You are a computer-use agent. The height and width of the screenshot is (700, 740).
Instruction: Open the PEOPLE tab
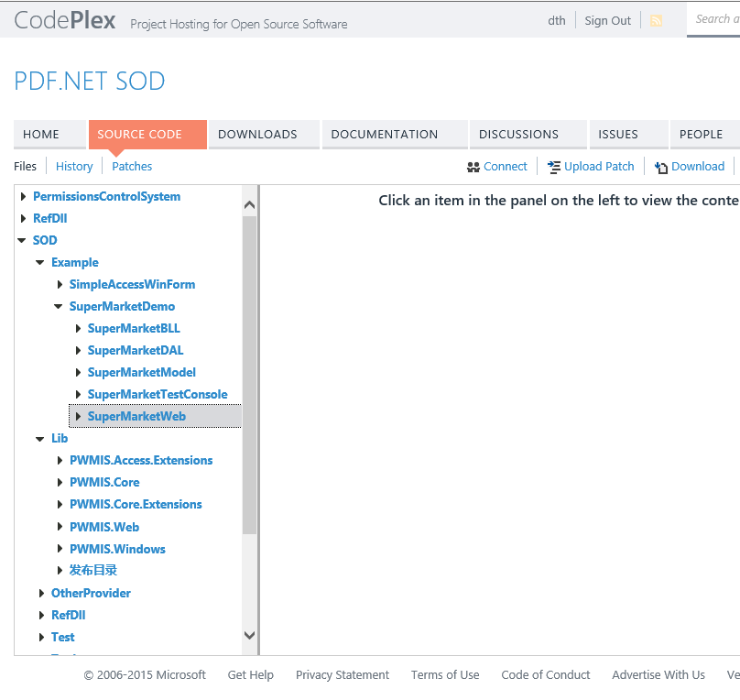tap(705, 135)
